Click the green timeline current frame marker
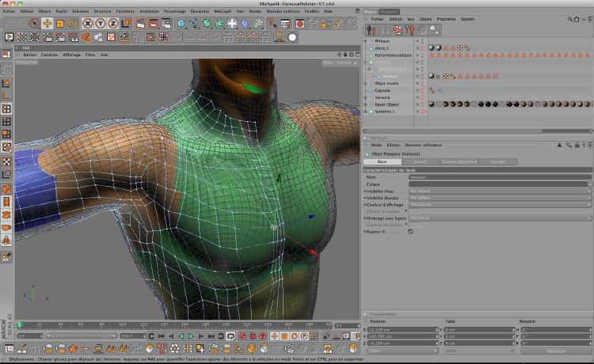This screenshot has height=364, width=594. (x=19, y=325)
